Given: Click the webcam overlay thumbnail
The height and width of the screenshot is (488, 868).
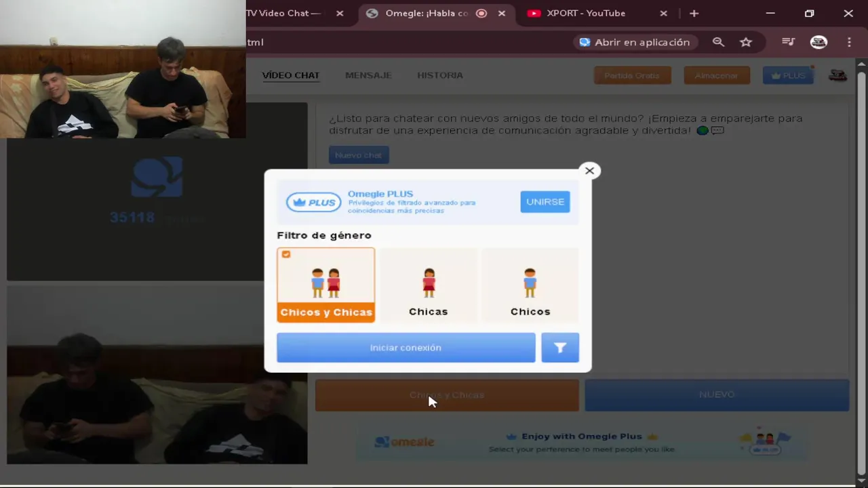Looking at the screenshot, I should pyautogui.click(x=123, y=69).
